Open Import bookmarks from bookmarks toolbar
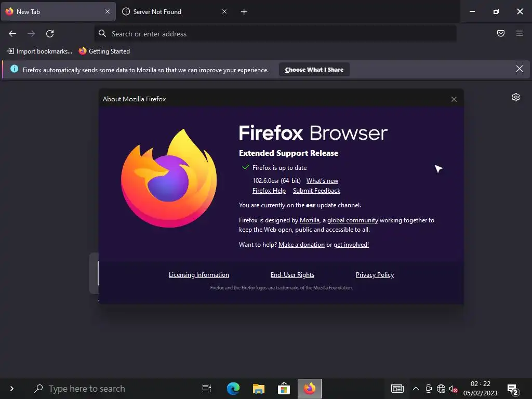This screenshot has width=532, height=399. [x=39, y=51]
